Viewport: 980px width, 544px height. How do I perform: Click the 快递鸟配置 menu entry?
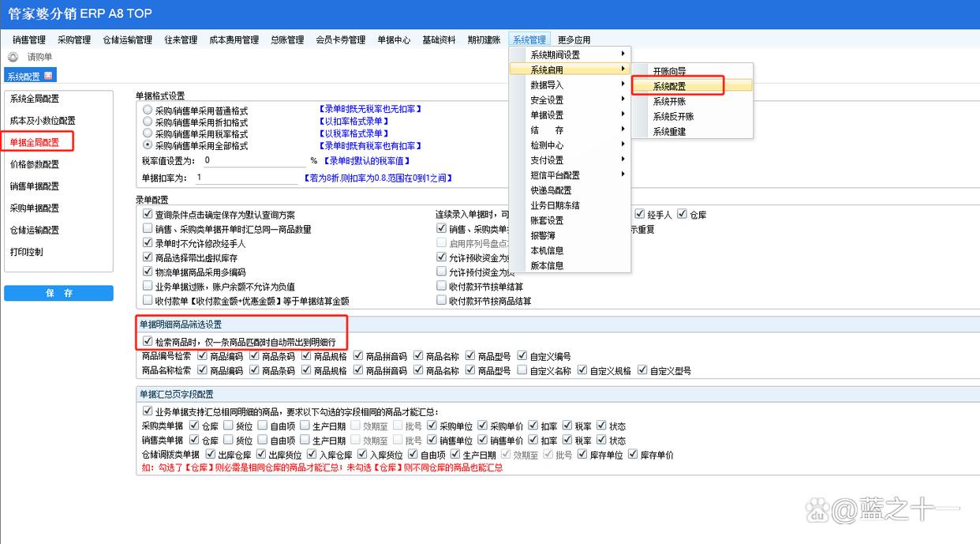[x=551, y=190]
